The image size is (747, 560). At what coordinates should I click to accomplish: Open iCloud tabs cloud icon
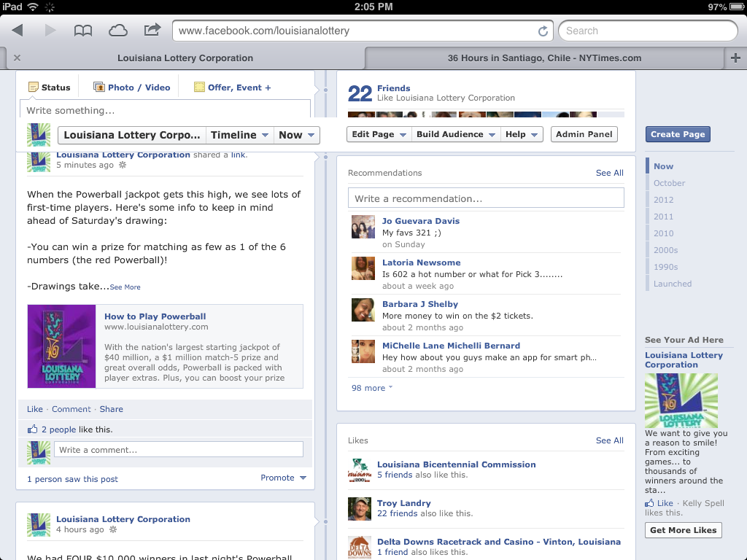[x=117, y=31]
